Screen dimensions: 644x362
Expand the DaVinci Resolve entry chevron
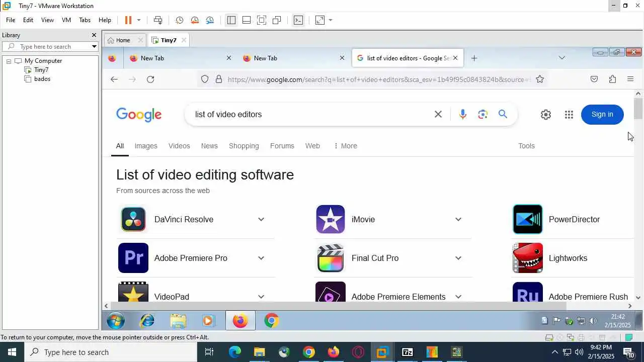point(261,220)
